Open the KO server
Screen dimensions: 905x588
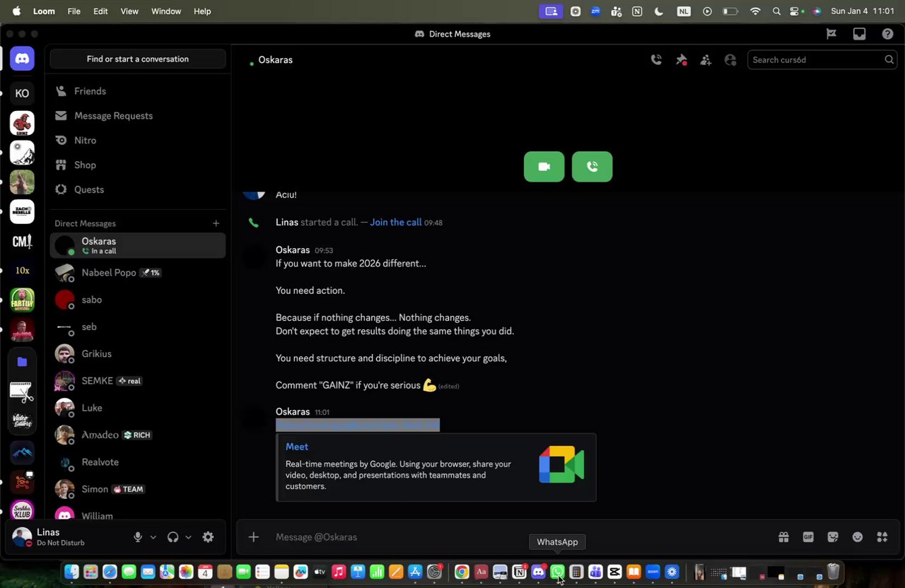point(22,93)
